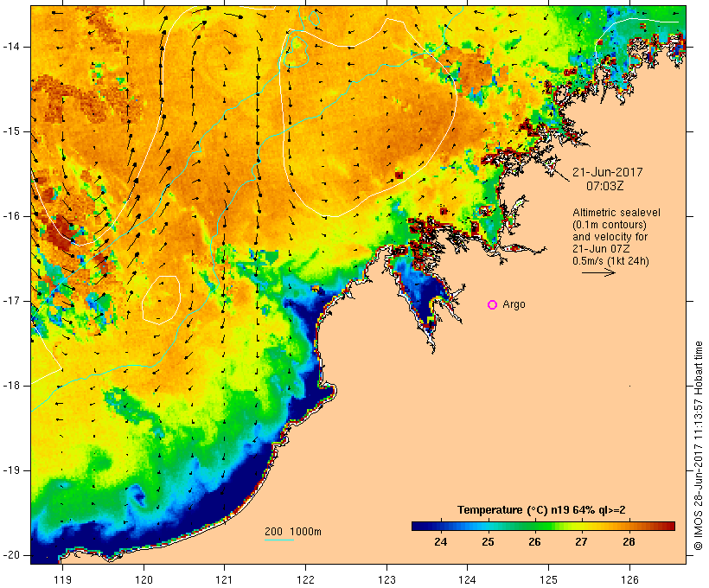The height and width of the screenshot is (588, 709).
Task: Click the 'Altimetric sealevel' legend line
Action: click(x=616, y=213)
